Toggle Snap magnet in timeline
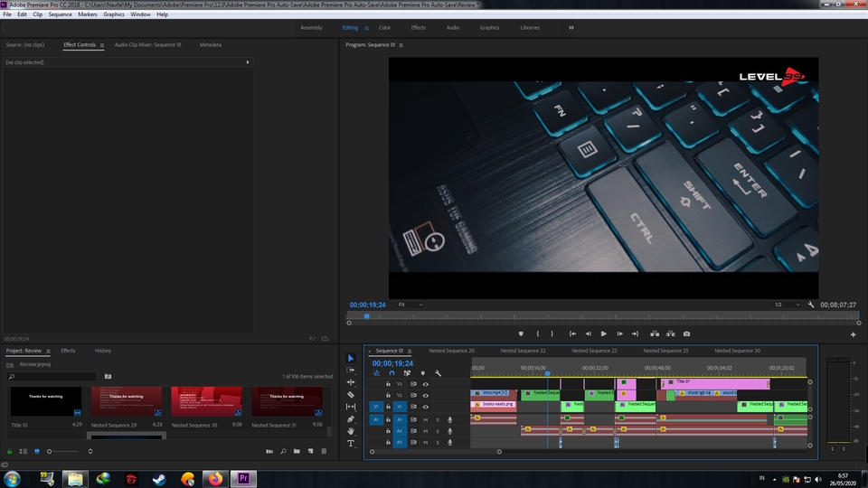The width and height of the screenshot is (868, 488). [x=392, y=373]
